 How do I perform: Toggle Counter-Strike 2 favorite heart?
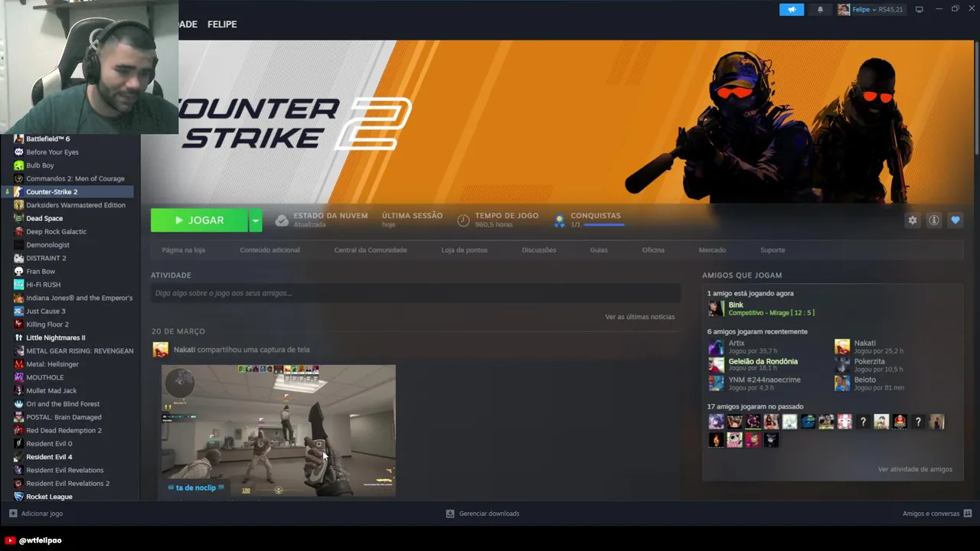(955, 220)
